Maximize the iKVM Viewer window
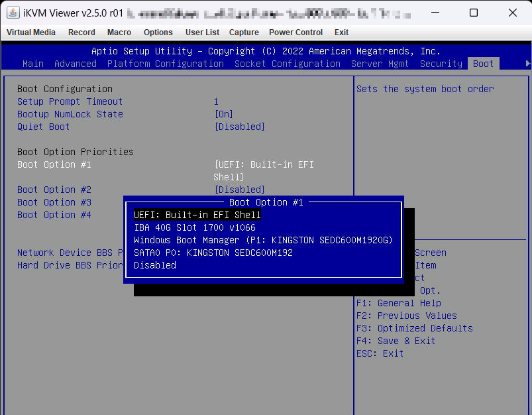The height and width of the screenshot is (415, 532). pos(473,13)
